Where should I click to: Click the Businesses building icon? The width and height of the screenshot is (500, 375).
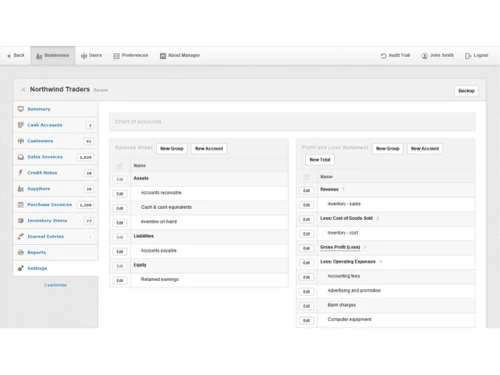tap(39, 56)
